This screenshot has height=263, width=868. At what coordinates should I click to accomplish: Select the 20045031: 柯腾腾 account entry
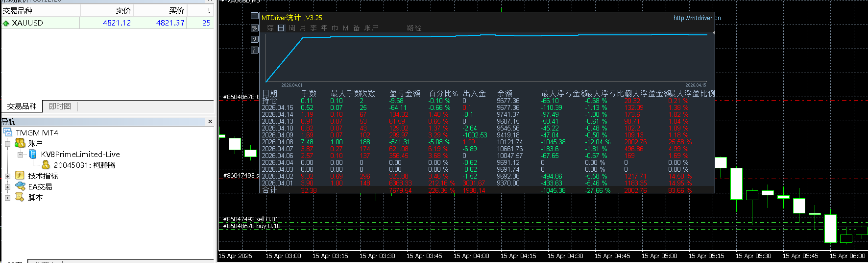(84, 165)
